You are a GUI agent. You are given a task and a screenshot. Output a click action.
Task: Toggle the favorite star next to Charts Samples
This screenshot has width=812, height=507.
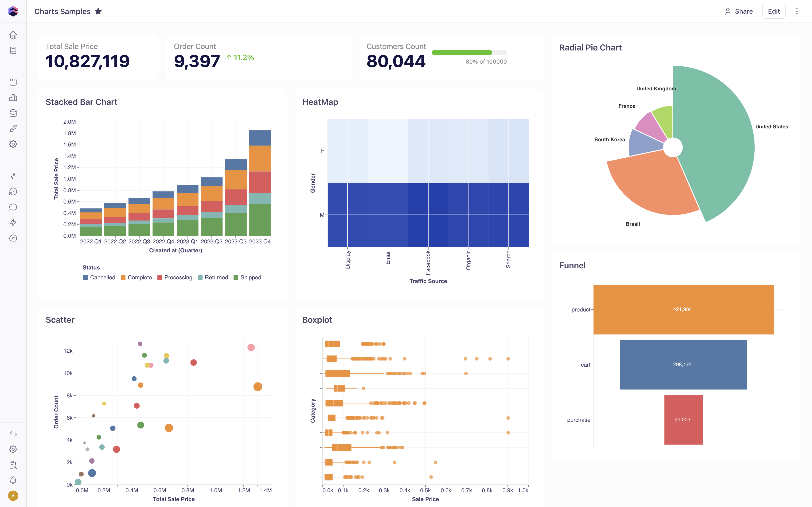pyautogui.click(x=98, y=11)
